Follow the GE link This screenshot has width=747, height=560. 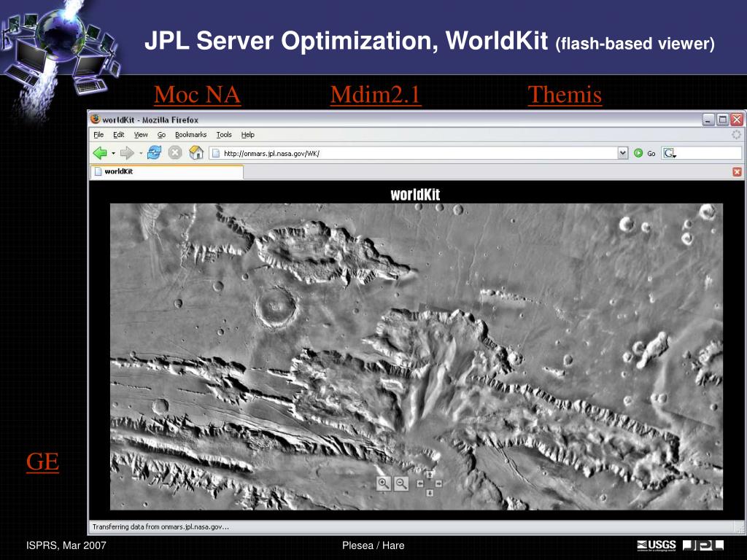click(x=42, y=462)
